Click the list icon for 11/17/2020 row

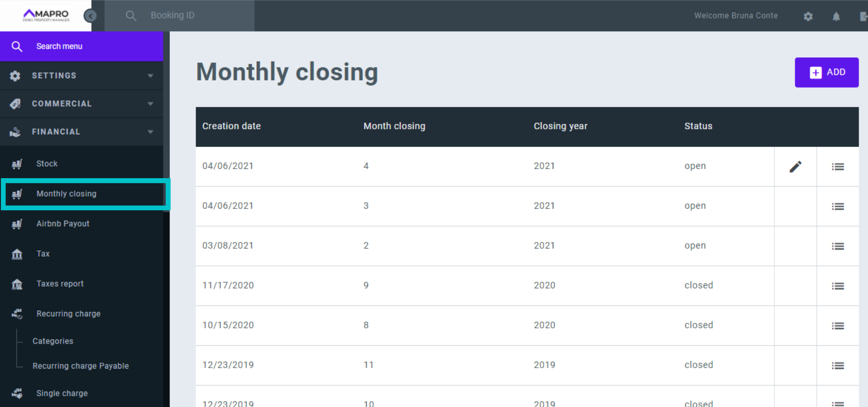838,286
